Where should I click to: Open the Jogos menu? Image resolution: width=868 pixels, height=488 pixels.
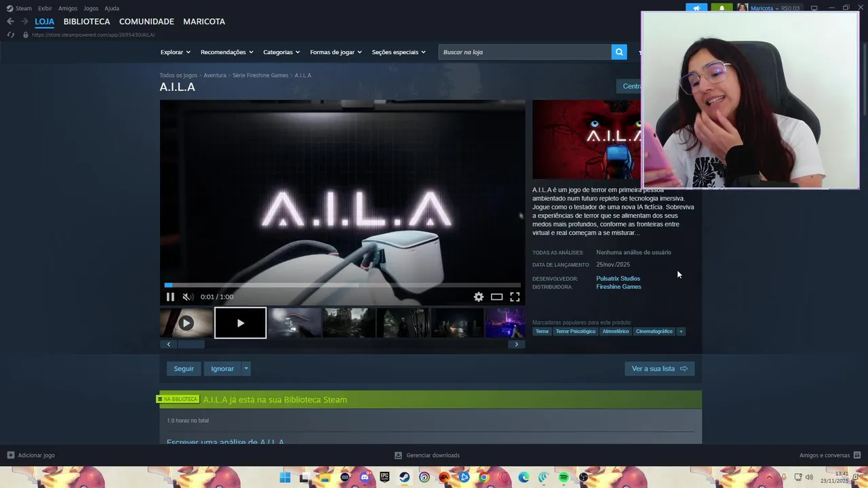[x=91, y=8]
